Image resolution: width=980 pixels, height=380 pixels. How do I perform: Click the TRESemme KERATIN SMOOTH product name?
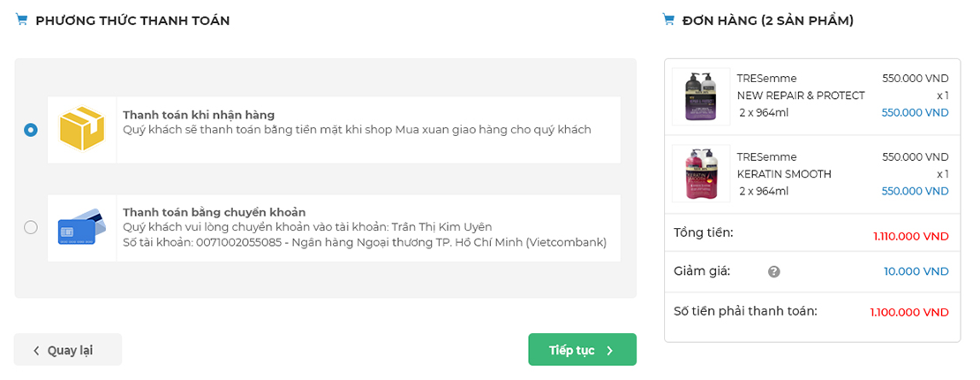point(784,165)
